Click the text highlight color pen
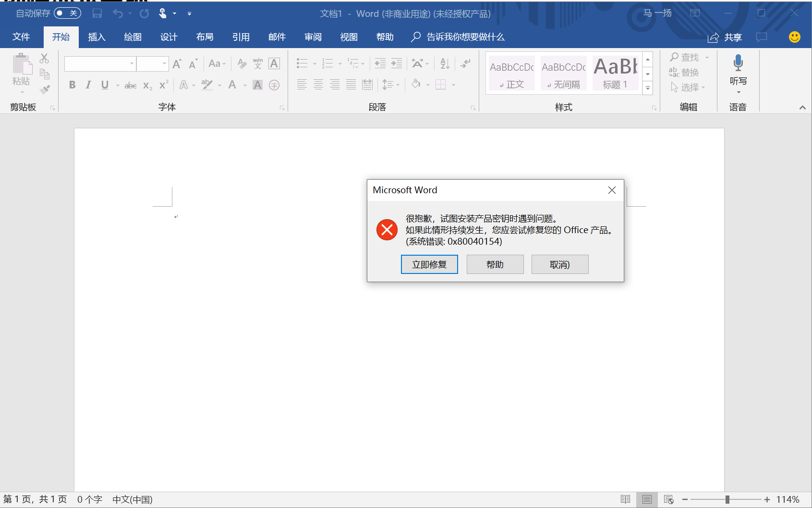 point(207,85)
